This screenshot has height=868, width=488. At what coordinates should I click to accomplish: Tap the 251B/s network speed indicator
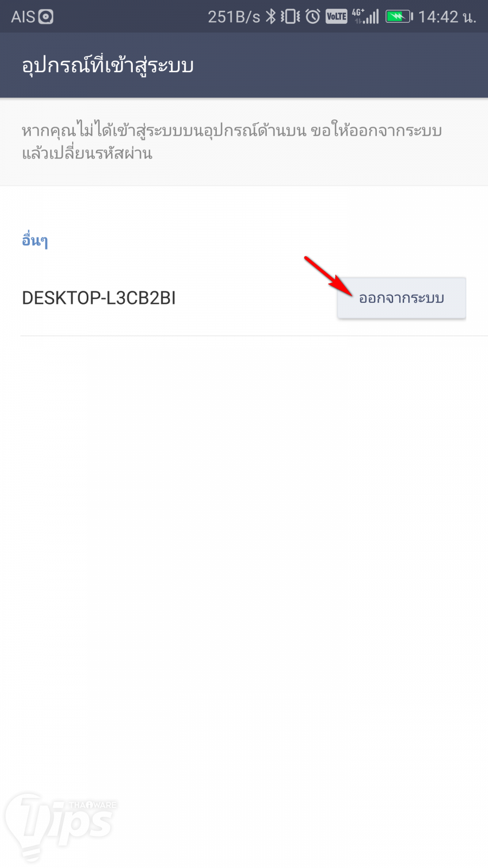click(x=234, y=17)
